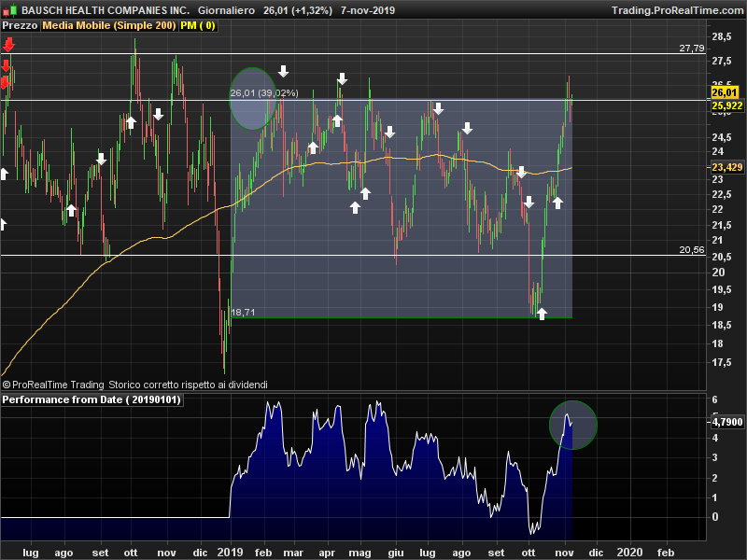747x560 pixels.
Task: Click the 24,5 price axis value
Action: pos(722,137)
